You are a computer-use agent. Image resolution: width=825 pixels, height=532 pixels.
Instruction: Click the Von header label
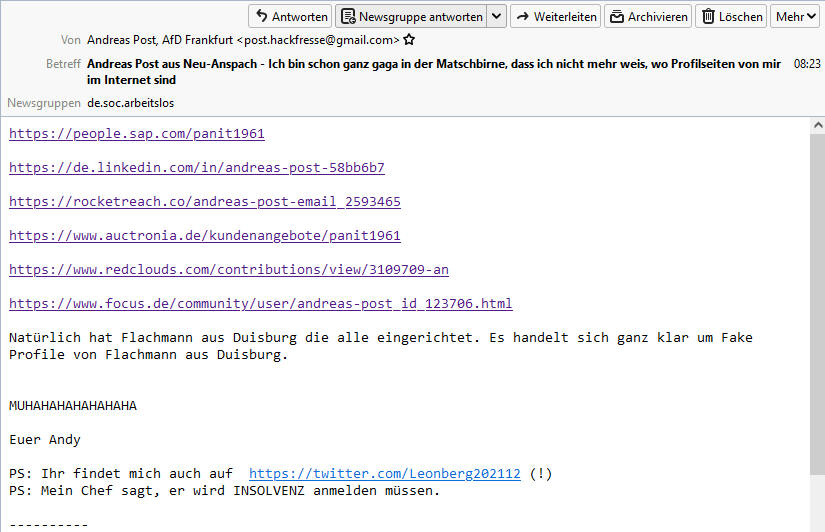tap(71, 40)
